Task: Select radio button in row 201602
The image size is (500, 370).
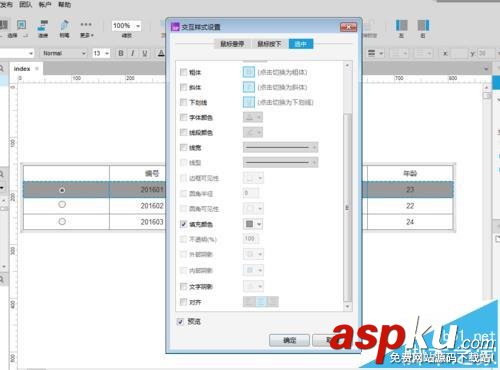Action: tap(62, 205)
